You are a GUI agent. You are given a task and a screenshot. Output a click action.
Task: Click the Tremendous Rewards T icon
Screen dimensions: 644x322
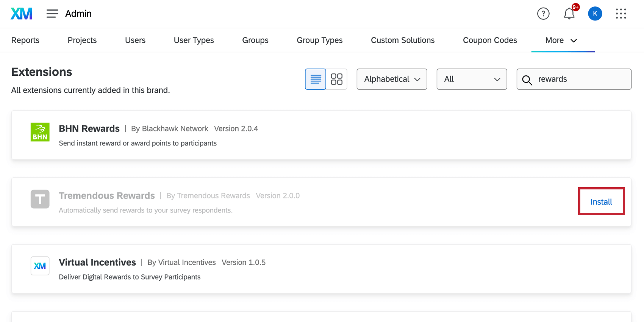pyautogui.click(x=40, y=199)
